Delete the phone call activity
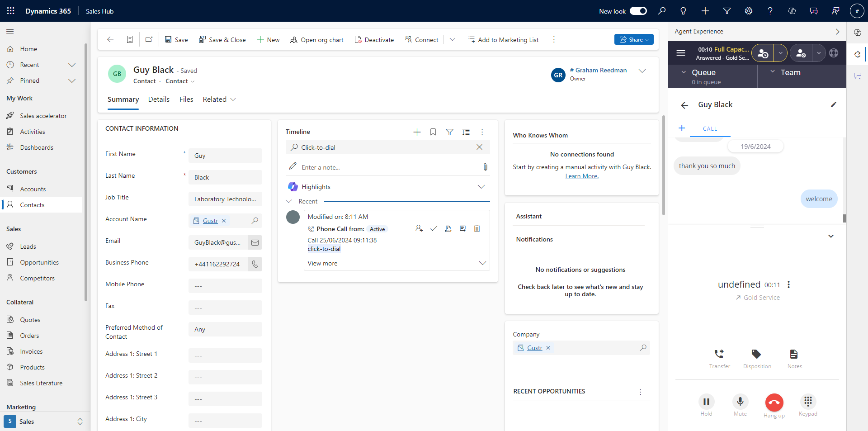Viewport: 868px width, 431px height. pyautogui.click(x=477, y=228)
